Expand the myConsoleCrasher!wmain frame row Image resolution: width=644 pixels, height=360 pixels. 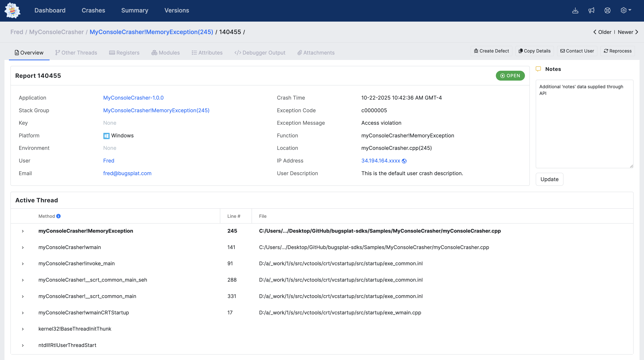pyautogui.click(x=23, y=247)
